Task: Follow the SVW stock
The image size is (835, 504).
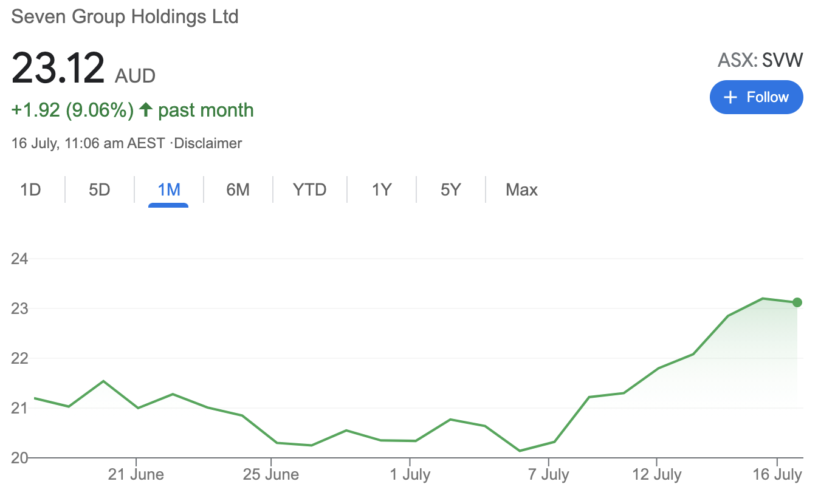Action: pyautogui.click(x=757, y=97)
